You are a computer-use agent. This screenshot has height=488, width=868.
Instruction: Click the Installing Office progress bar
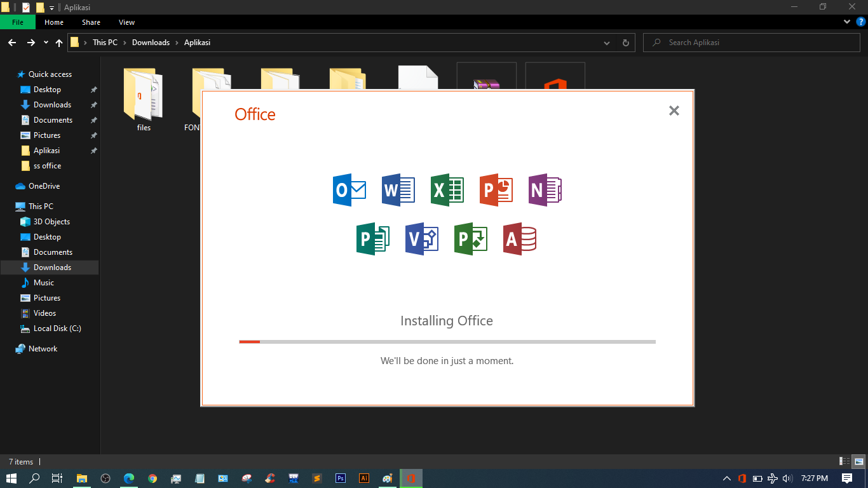click(x=447, y=342)
